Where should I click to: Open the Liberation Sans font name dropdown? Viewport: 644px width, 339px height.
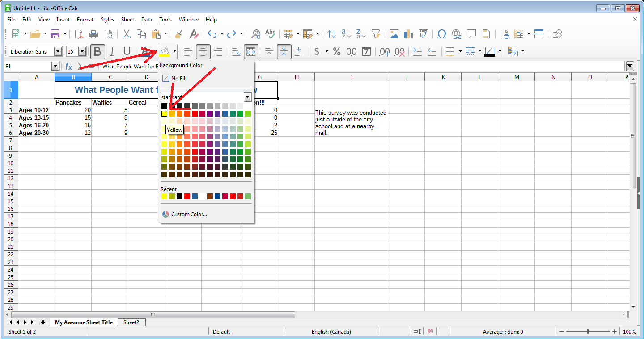click(x=58, y=52)
